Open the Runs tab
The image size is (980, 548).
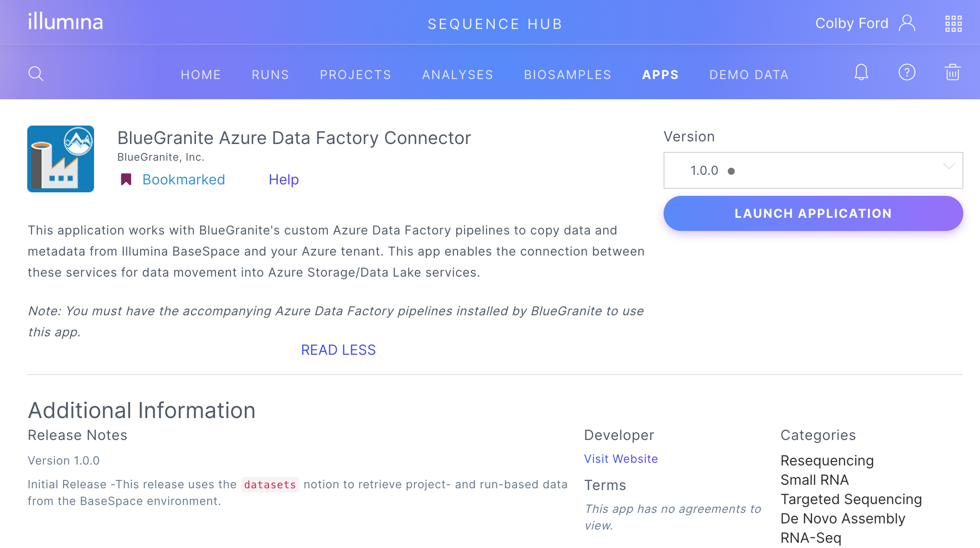(270, 75)
